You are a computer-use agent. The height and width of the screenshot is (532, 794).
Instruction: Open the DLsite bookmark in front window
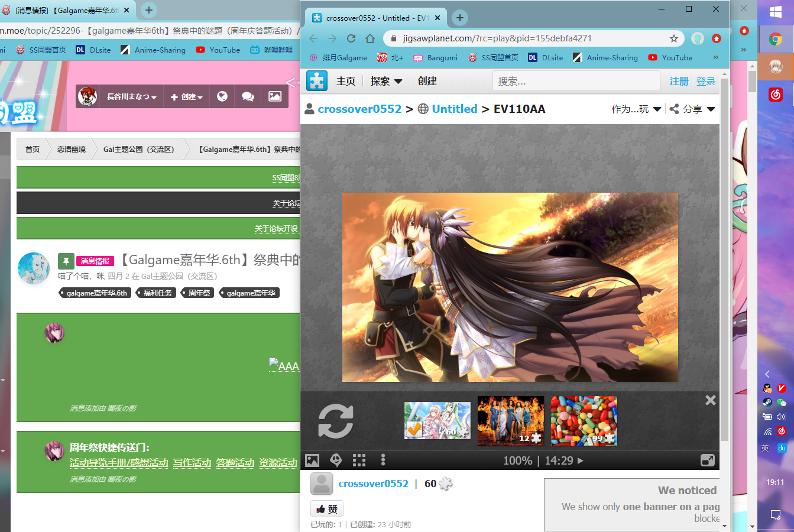pos(545,57)
